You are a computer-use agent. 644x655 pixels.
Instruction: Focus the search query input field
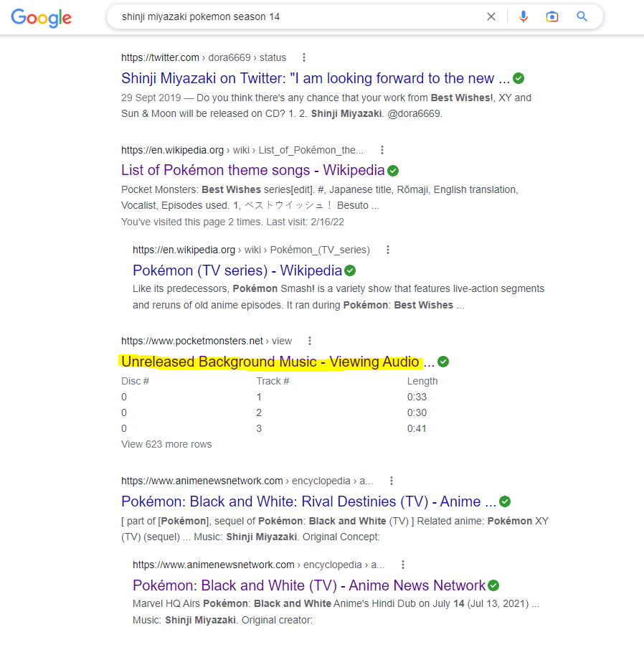[300, 17]
